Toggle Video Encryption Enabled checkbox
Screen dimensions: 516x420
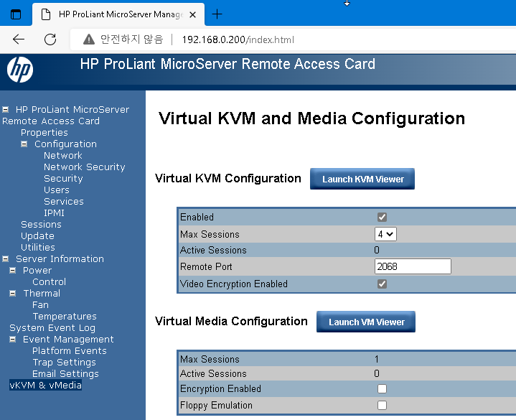(382, 284)
